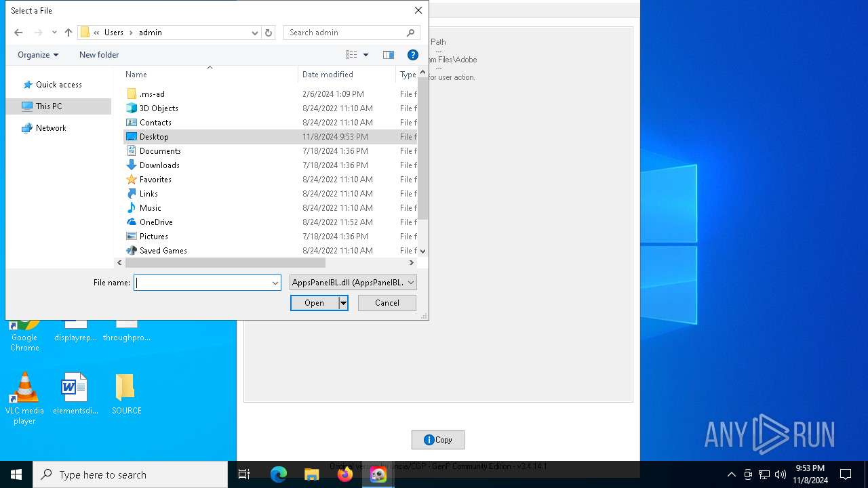
Task: Select the OneDrive cloud icon
Action: 132,222
